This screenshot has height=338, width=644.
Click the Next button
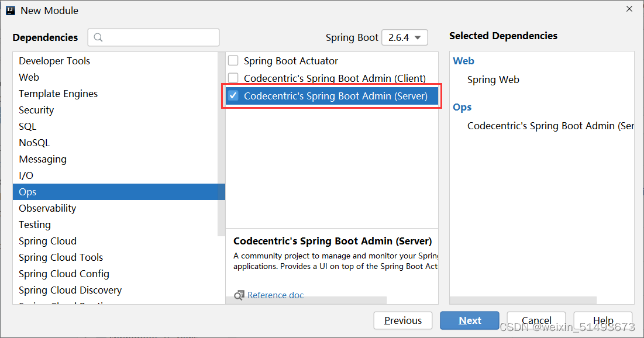[x=469, y=320]
